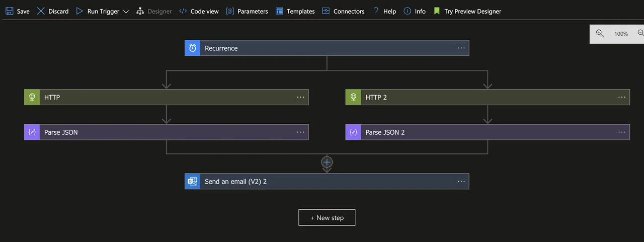Switch to Code view
The image size is (644, 242).
click(x=199, y=11)
